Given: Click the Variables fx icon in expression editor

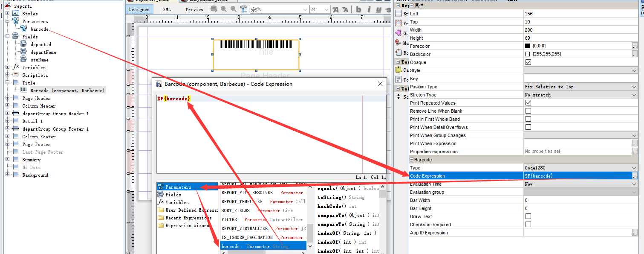Looking at the screenshot, I should pyautogui.click(x=161, y=202).
